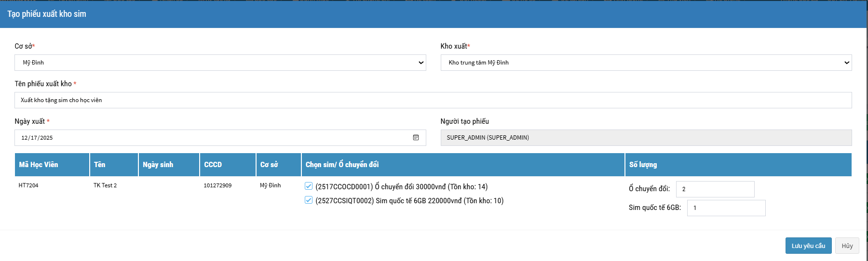Focus the Tên phiếu xuất kho text field
Viewport: 868px width, 261px height.
(x=433, y=100)
